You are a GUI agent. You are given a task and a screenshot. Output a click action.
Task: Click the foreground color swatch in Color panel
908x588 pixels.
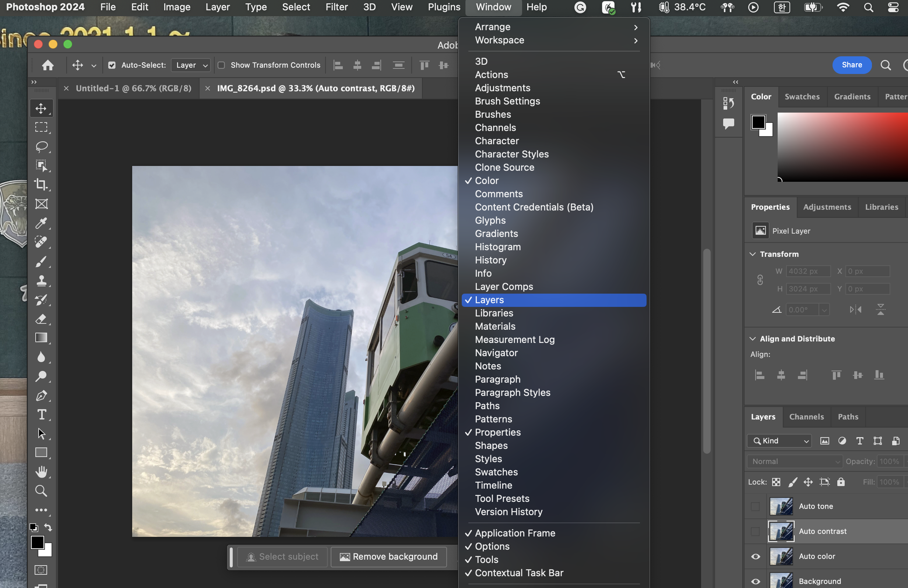758,123
